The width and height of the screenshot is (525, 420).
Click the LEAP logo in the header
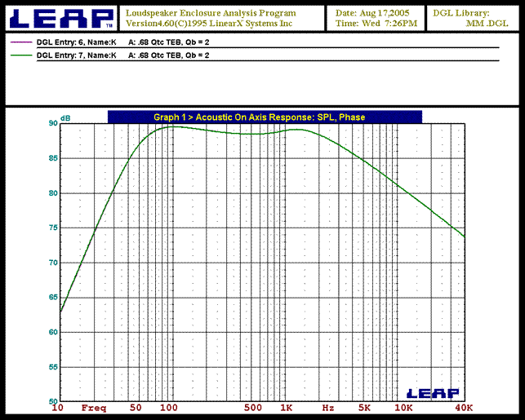[x=60, y=18]
